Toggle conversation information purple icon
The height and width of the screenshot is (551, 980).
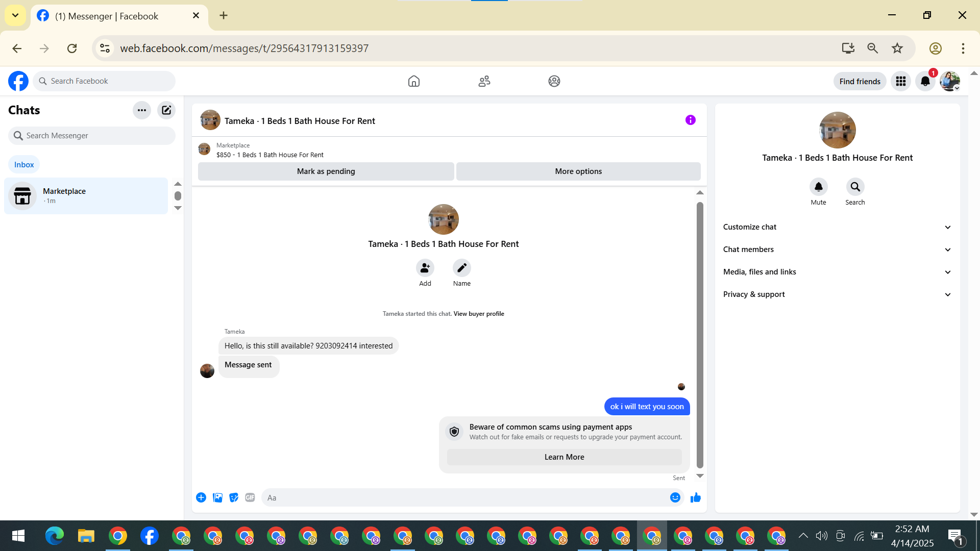(690, 120)
